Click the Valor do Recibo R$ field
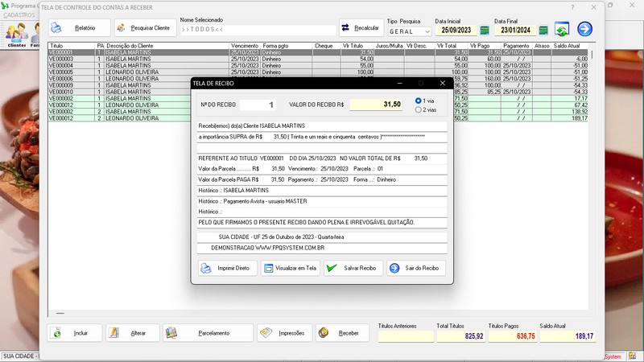644x362 pixels. (377, 105)
